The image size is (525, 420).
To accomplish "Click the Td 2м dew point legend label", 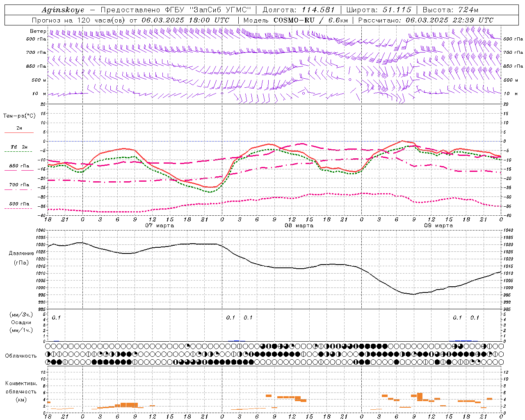I will pyautogui.click(x=19, y=147).
